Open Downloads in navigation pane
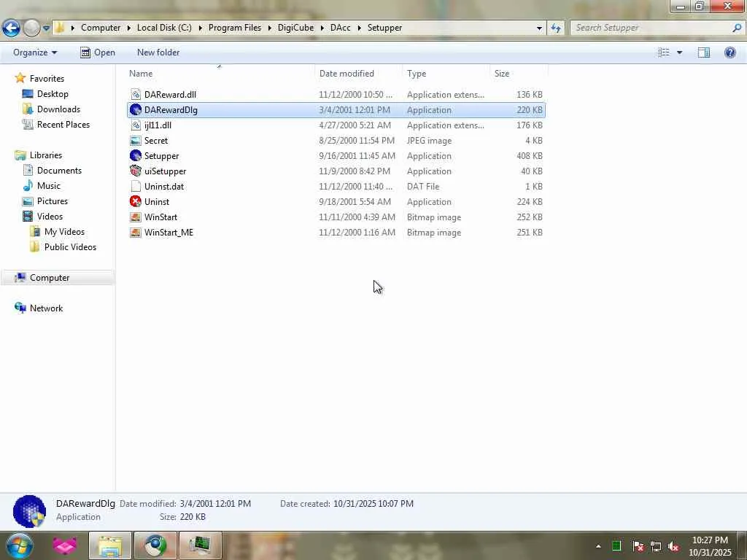The height and width of the screenshot is (560, 747). click(58, 109)
